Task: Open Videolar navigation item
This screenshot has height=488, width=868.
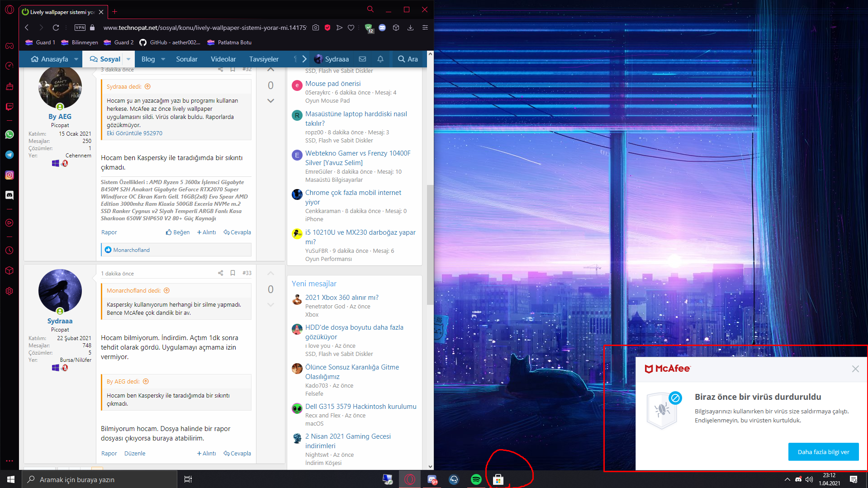Action: (223, 59)
